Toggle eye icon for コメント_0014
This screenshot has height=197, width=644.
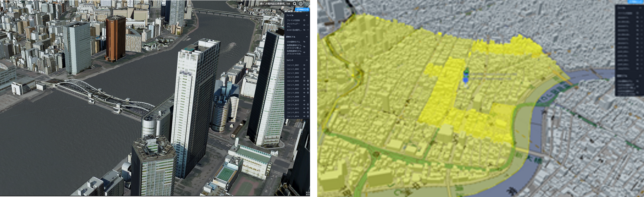click(304, 116)
